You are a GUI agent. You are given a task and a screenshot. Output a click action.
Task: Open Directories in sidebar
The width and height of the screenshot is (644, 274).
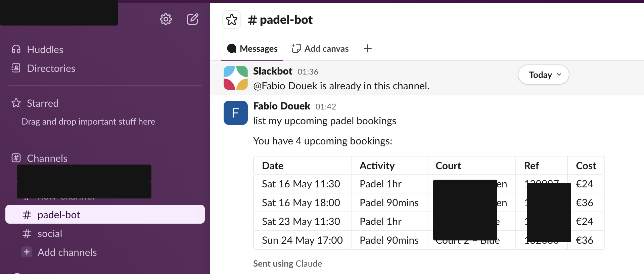(51, 68)
